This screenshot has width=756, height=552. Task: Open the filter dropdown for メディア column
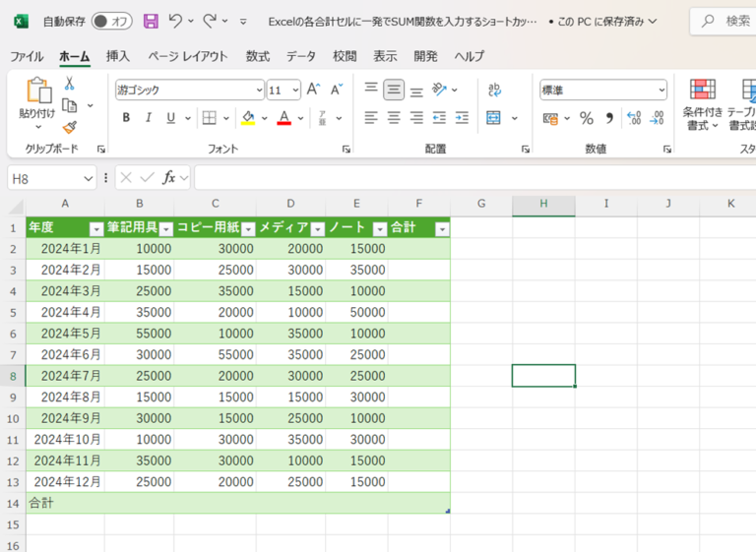tap(317, 229)
